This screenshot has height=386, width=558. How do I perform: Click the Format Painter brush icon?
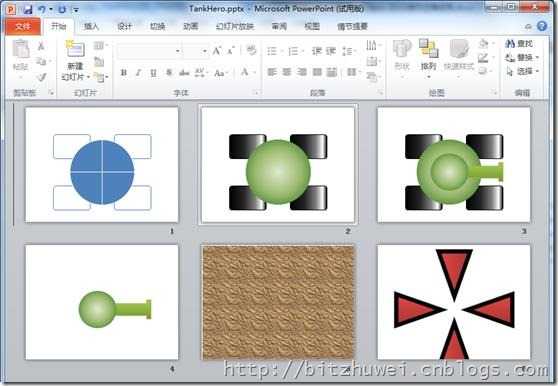(x=42, y=77)
